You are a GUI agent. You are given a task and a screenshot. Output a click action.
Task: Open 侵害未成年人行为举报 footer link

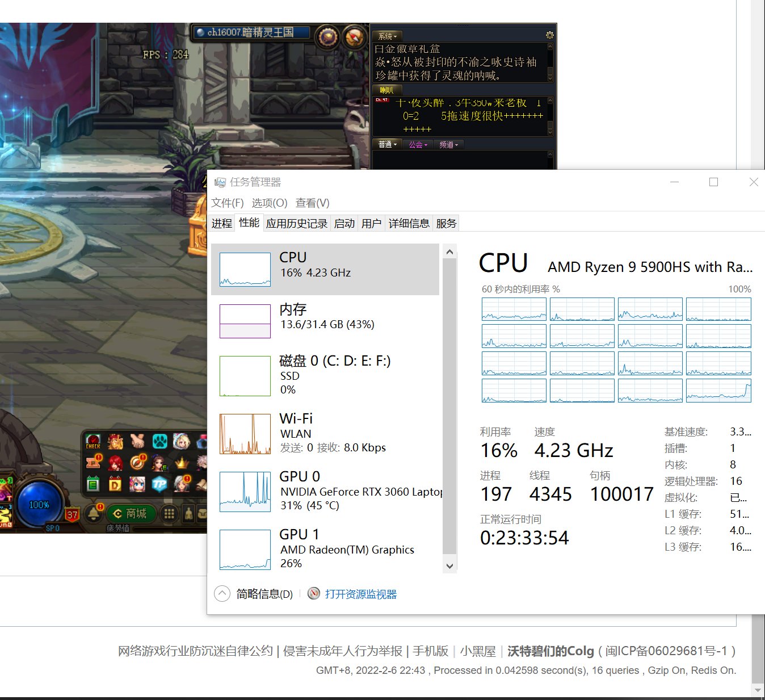[343, 651]
